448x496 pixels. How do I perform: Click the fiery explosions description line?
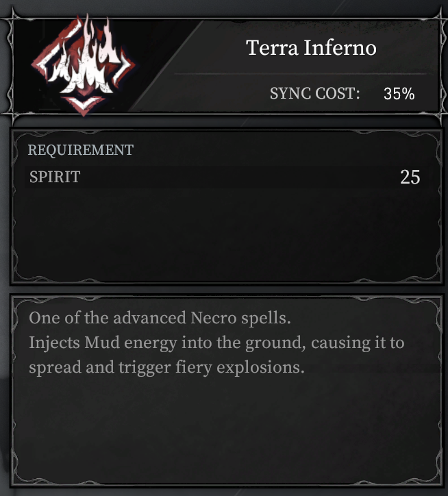tap(166, 367)
